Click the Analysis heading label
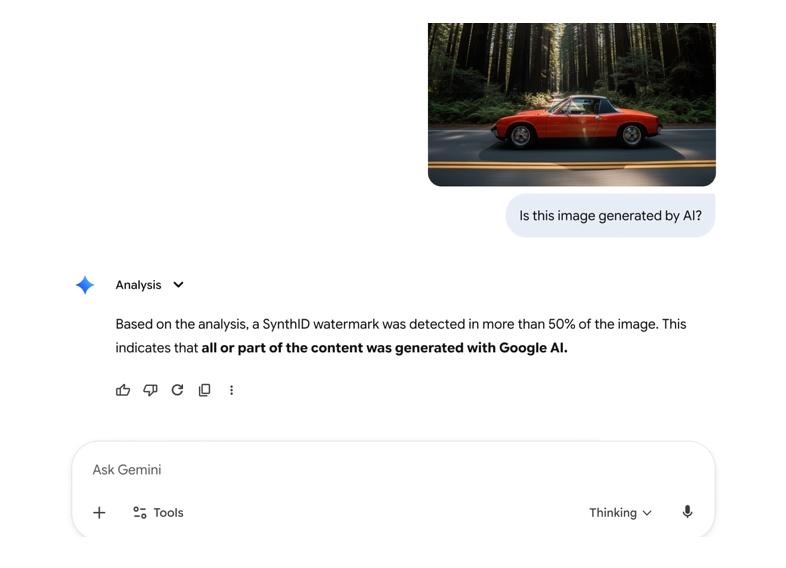Screen dimensions: 786x568 coord(138,285)
